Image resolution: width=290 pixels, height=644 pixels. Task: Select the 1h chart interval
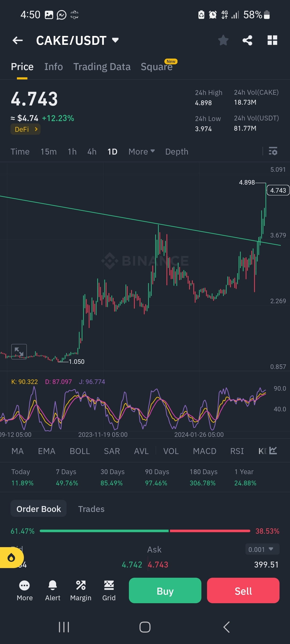(x=72, y=152)
